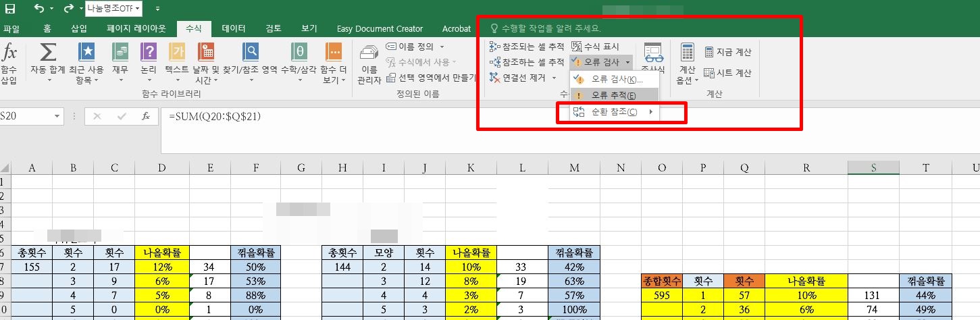
Task: Open the 논리 logical functions icon
Action: point(148,51)
